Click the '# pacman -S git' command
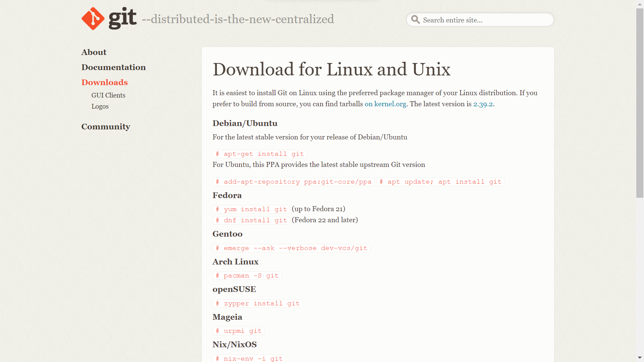644x362 pixels. point(247,276)
